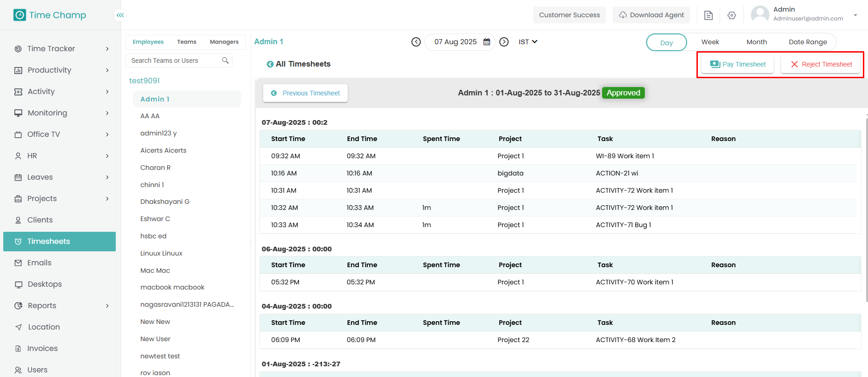
Task: Click Productivity sidebar icon
Action: click(18, 70)
